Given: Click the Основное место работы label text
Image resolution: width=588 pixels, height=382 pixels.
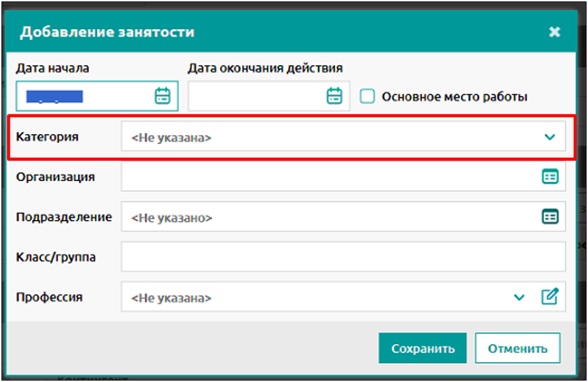Looking at the screenshot, I should pyautogui.click(x=454, y=97).
